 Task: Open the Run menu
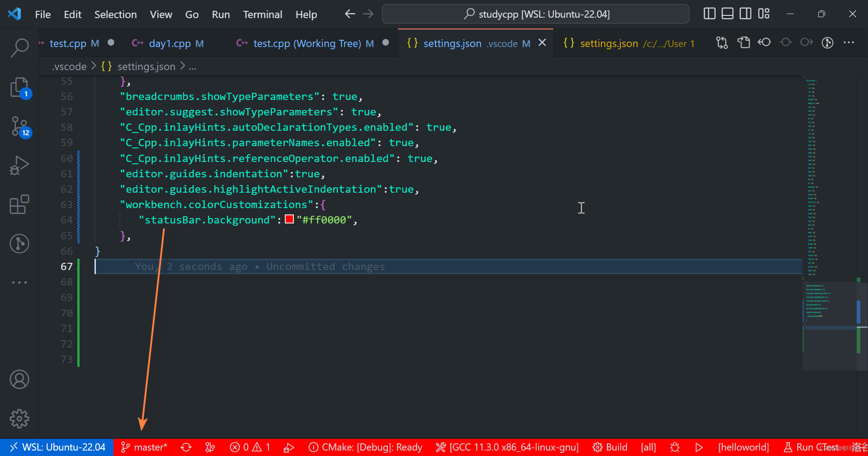click(x=221, y=14)
